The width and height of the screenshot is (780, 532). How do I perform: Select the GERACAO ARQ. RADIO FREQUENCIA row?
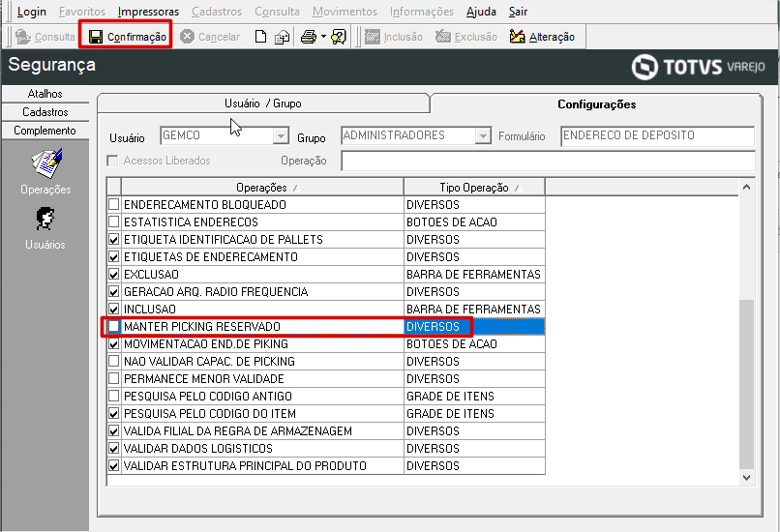pyautogui.click(x=326, y=291)
